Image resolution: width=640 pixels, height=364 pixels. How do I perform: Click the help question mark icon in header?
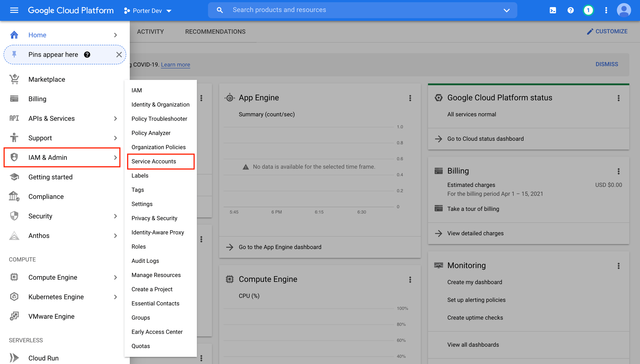570,10
